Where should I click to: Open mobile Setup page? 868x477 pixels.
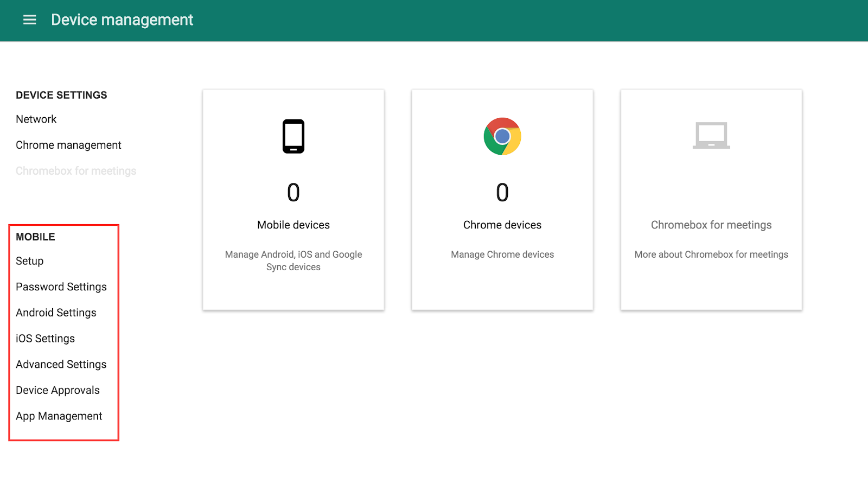[x=30, y=261]
